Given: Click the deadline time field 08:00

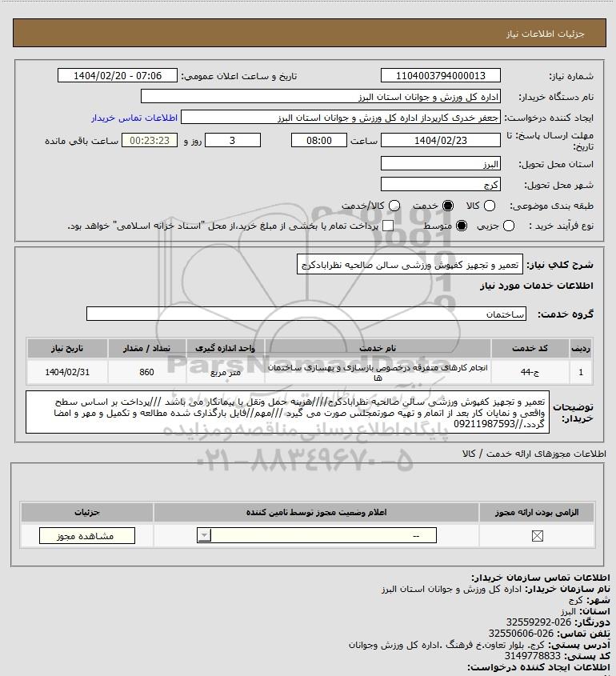Looking at the screenshot, I should (319, 140).
